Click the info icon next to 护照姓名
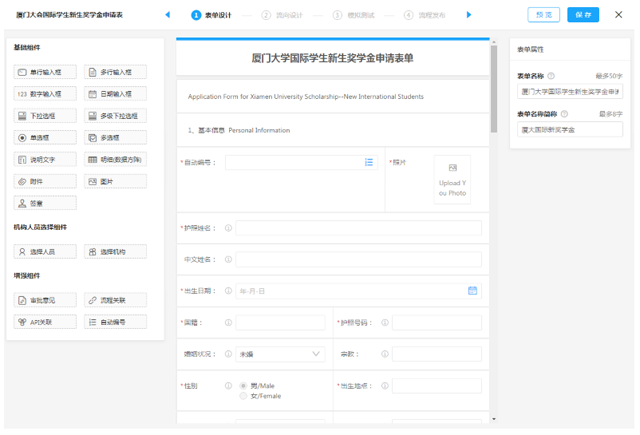 coord(228,228)
